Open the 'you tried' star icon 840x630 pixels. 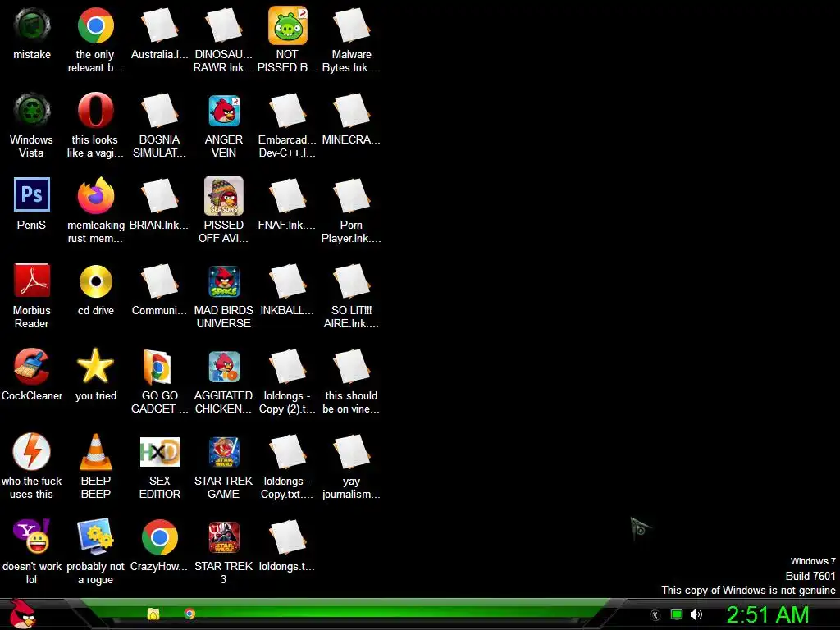click(95, 367)
